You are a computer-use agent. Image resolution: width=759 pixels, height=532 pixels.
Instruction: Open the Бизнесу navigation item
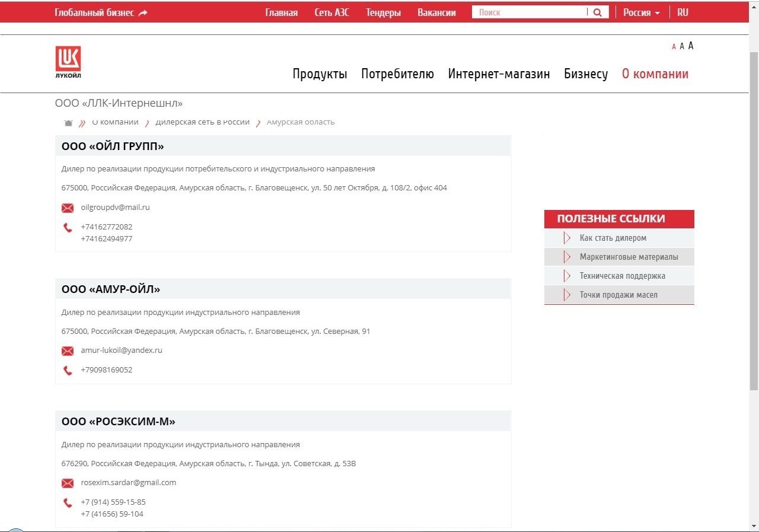click(586, 74)
